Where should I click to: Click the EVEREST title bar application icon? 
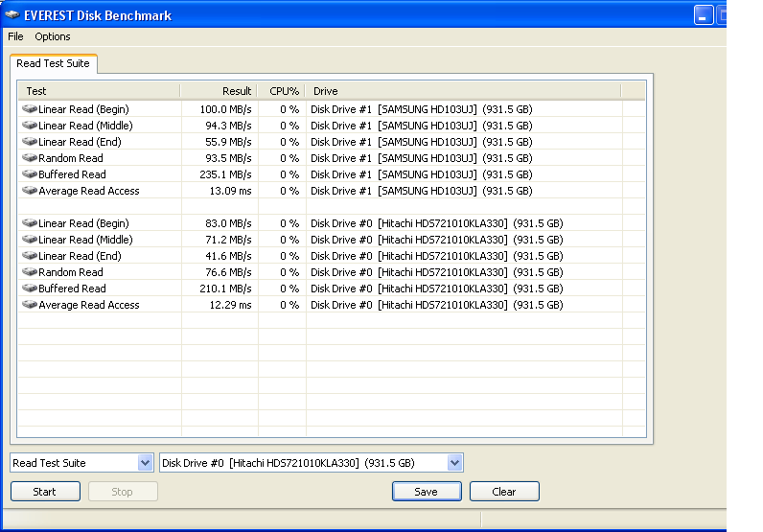[x=12, y=15]
